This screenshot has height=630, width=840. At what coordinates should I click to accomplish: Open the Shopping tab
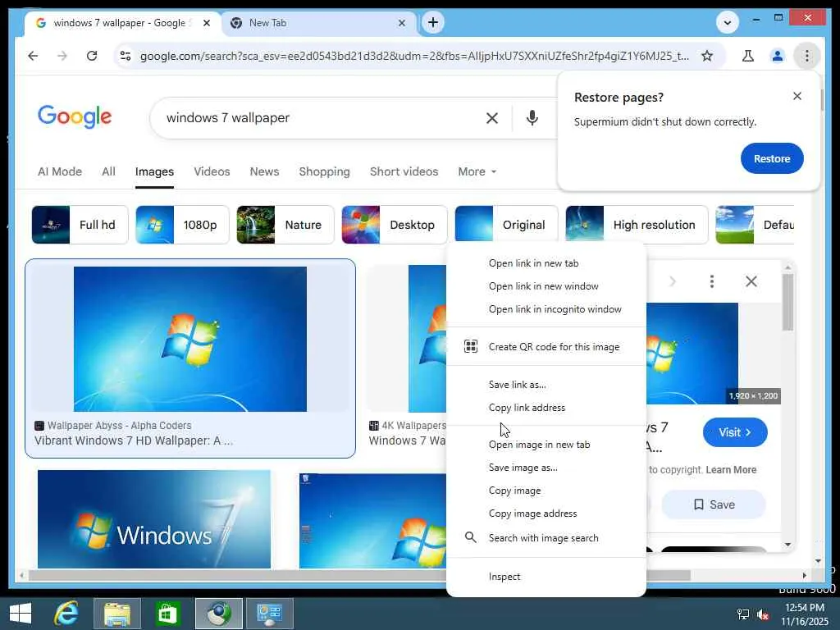tap(324, 171)
